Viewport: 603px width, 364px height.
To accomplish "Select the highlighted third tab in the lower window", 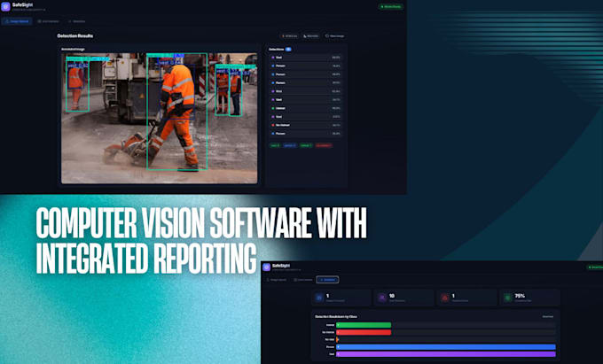I will [327, 280].
